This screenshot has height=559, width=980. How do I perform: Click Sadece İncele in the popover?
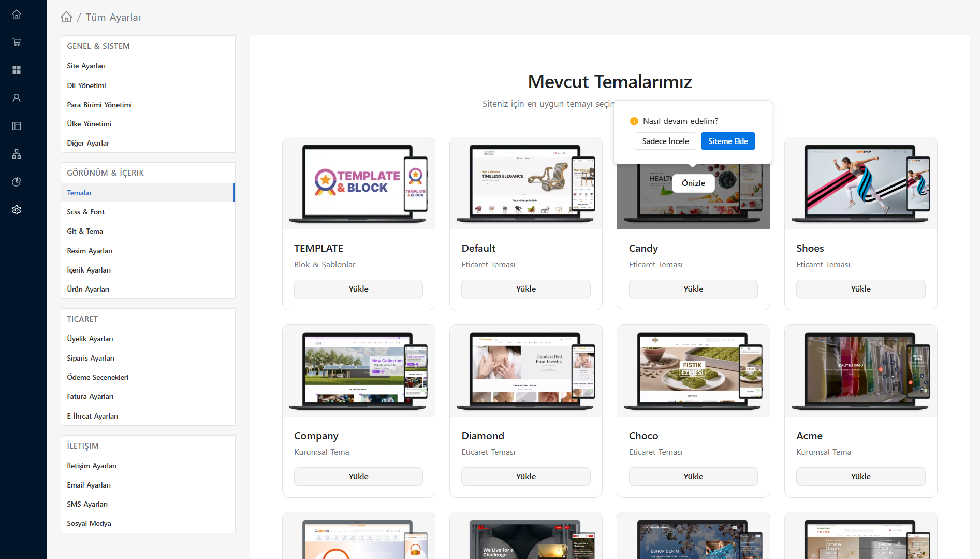[665, 141]
